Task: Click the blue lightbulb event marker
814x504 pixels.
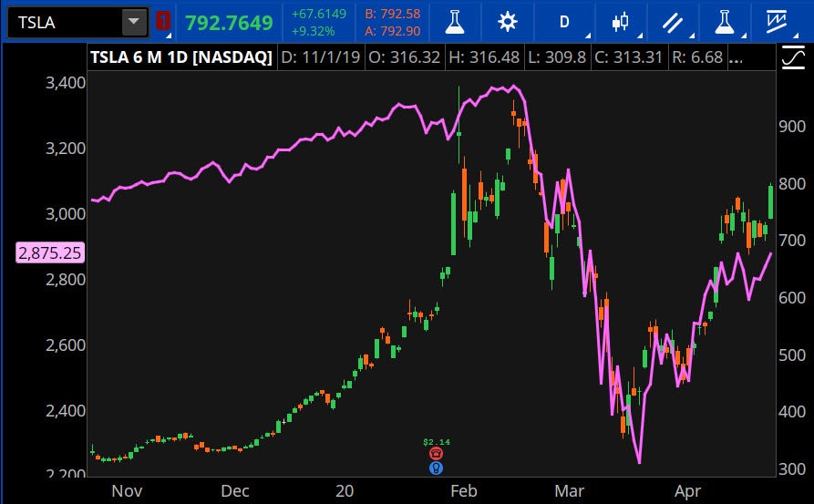Action: point(436,468)
